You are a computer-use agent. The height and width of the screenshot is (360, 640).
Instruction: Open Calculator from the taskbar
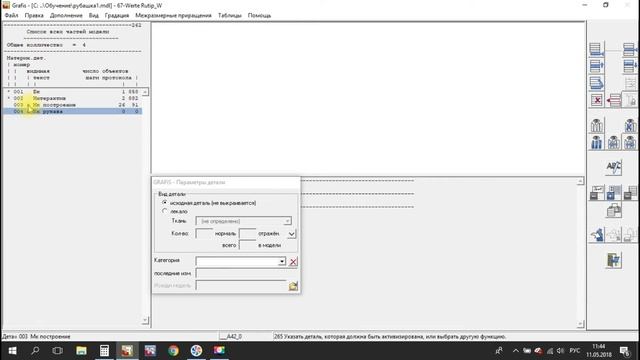(104, 351)
